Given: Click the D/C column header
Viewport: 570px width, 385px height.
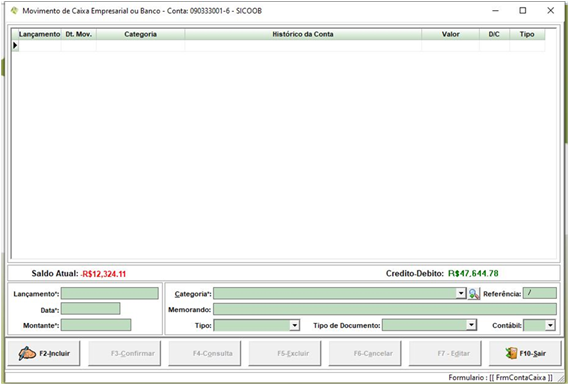Looking at the screenshot, I should coord(494,34).
